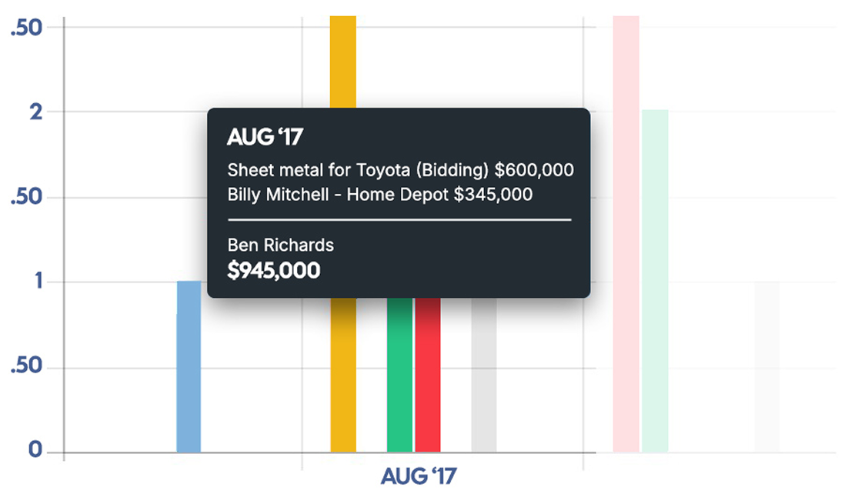The image size is (868, 494).
Task: Select the y-axis label 2
Action: 35,112
